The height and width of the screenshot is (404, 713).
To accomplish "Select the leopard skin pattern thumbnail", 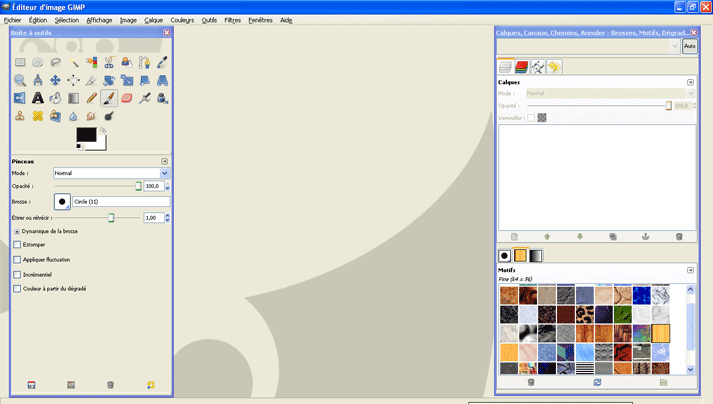I will tap(585, 314).
